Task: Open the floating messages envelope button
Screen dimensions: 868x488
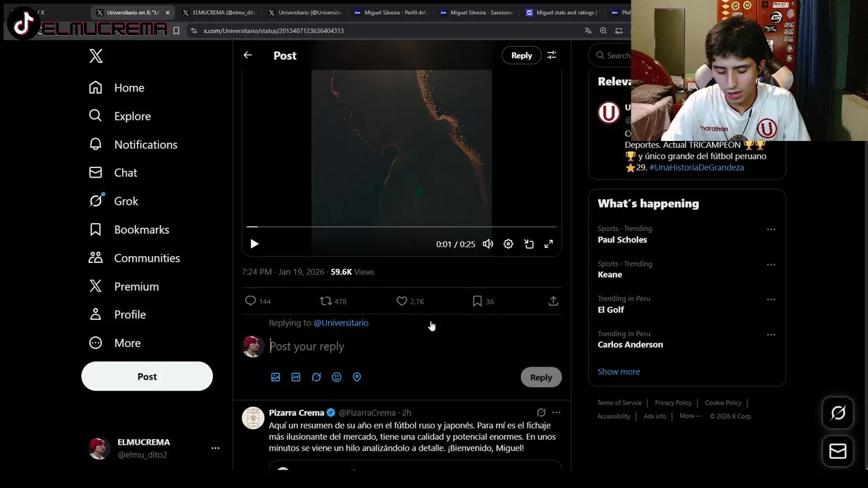Action: 838,451
